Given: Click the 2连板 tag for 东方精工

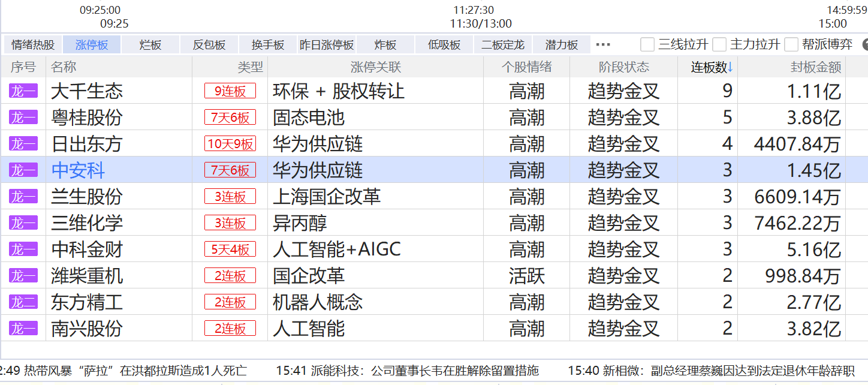Looking at the screenshot, I should [x=230, y=302].
